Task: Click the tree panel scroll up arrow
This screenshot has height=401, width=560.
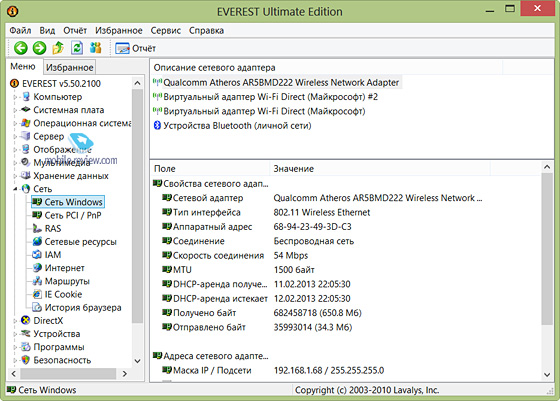Action: click(138, 83)
